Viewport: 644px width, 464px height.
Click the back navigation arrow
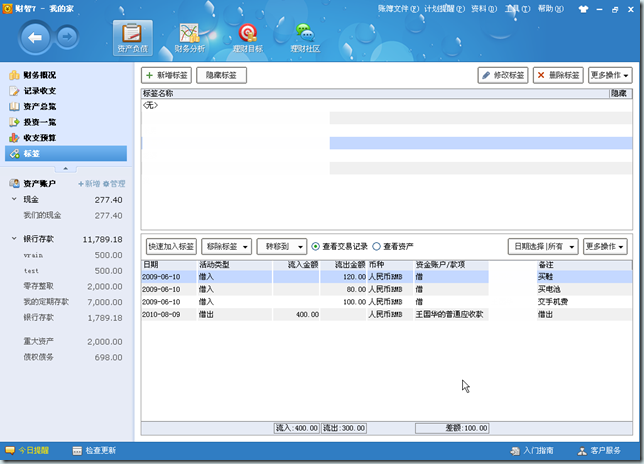pyautogui.click(x=35, y=38)
